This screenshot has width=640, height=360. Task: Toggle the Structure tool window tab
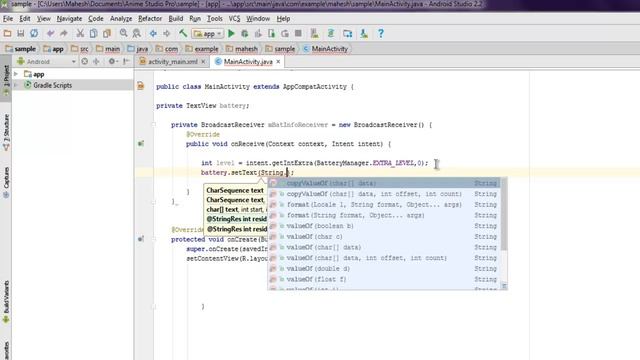[6, 133]
